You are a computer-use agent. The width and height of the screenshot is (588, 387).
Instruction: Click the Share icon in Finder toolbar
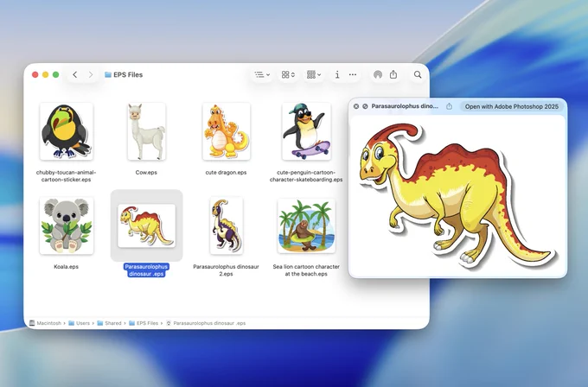[393, 74]
